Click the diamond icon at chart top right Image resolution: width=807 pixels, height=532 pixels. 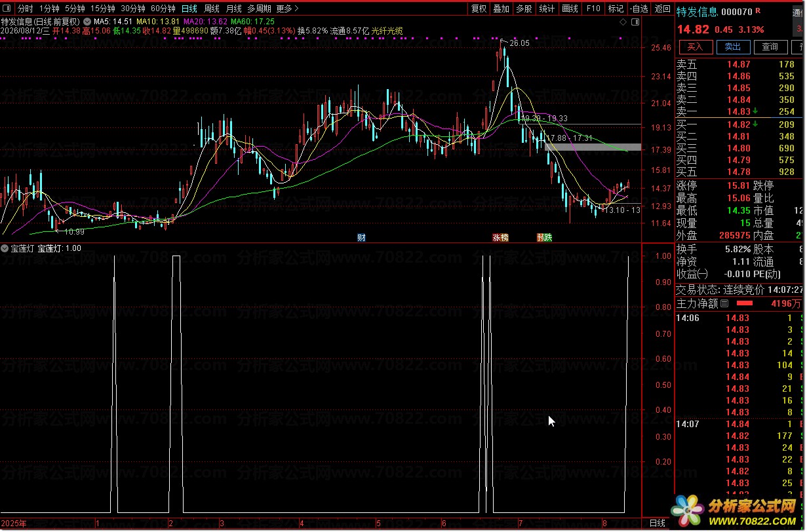[623, 22]
